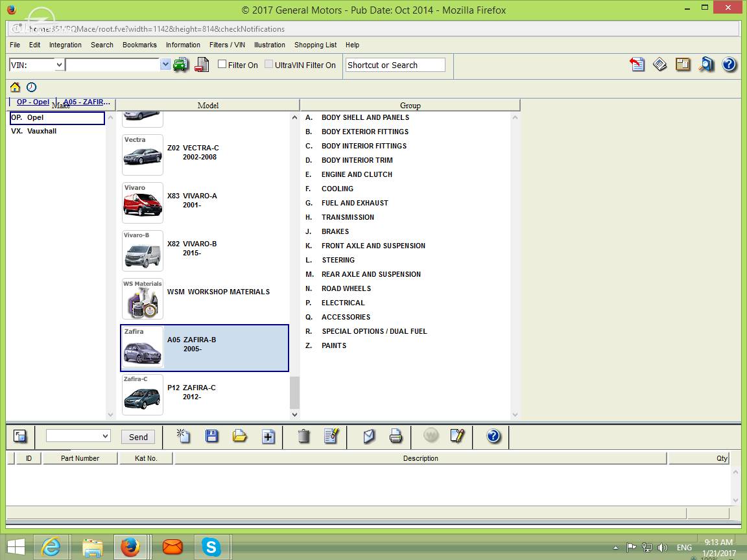Click the orange mail app in the taskbar

pos(172,546)
